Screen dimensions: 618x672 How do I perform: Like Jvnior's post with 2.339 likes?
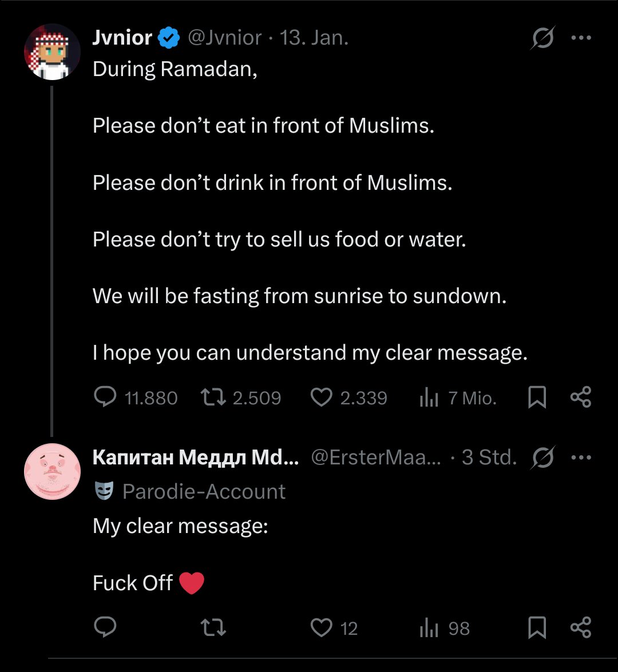322,397
